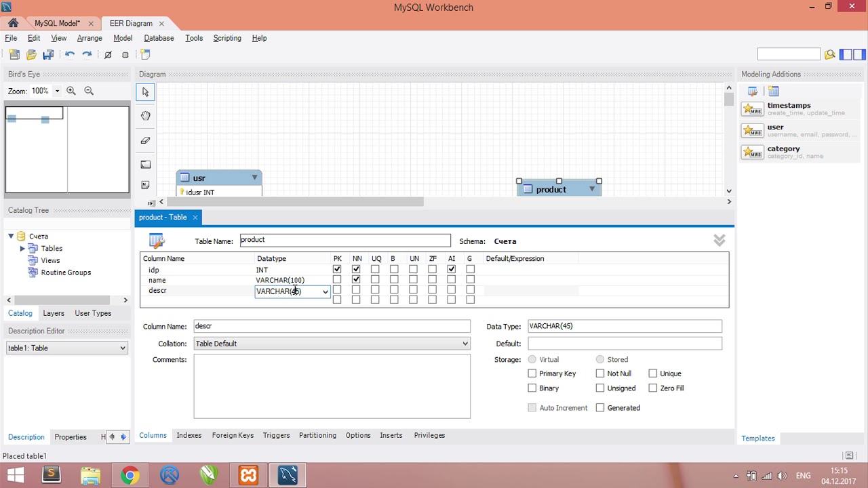Open the Zoom percentage dropdown
Screen dimensions: 868x488
point(57,91)
